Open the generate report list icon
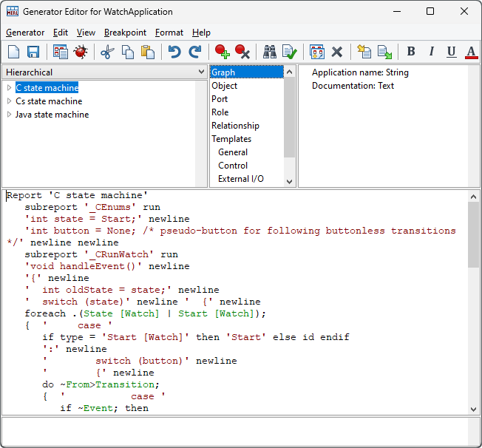This screenshot has height=448, width=482. click(x=61, y=52)
